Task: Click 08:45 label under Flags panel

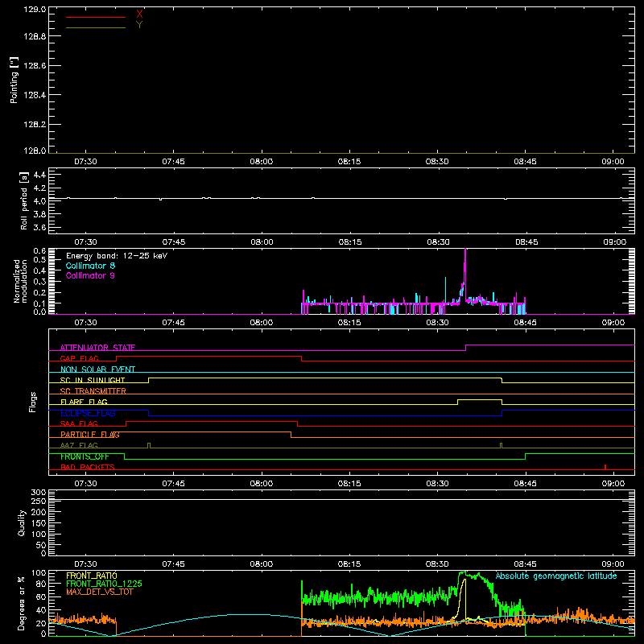Action: tap(526, 484)
